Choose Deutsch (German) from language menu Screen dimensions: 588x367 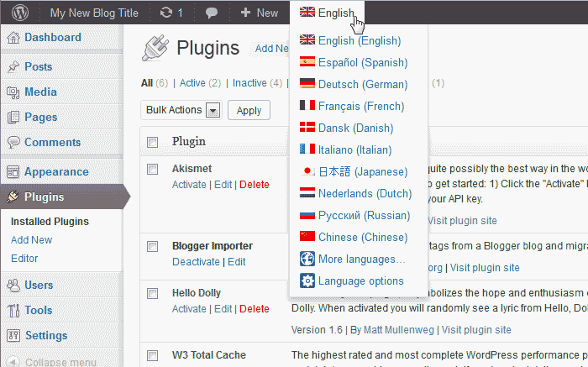point(353,84)
